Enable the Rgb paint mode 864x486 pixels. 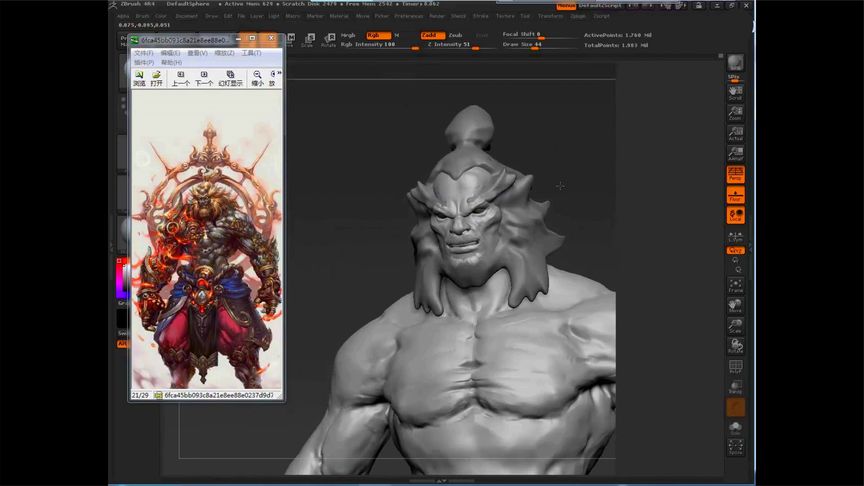point(378,35)
